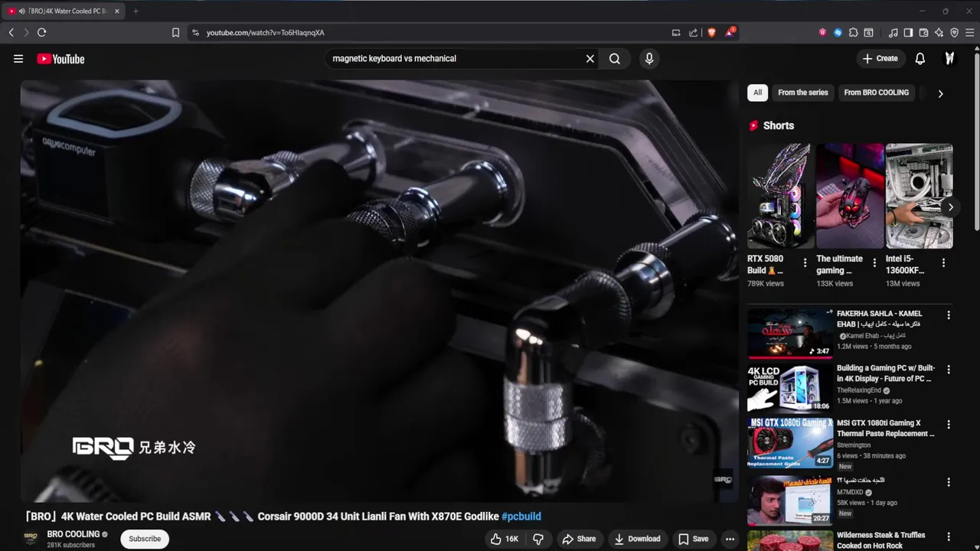Open options for The ultimate gaming short

pyautogui.click(x=874, y=263)
